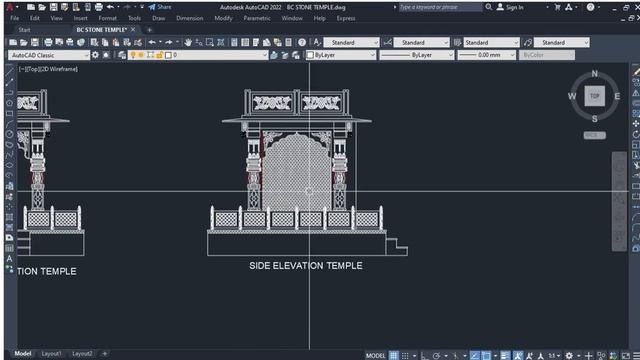Click the Autodesk App Store cart icon
This screenshot has height=360, width=640.
coord(557,7)
